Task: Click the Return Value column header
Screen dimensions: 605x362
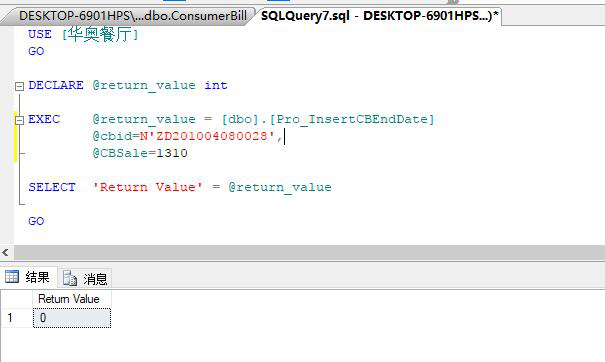Action: (x=72, y=299)
